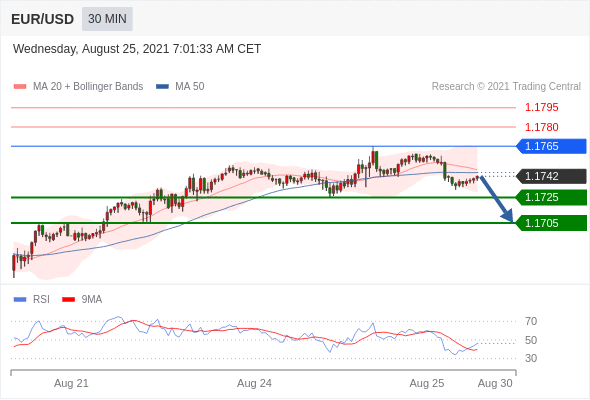Click the 1.1780 resistance level label

tap(541, 128)
